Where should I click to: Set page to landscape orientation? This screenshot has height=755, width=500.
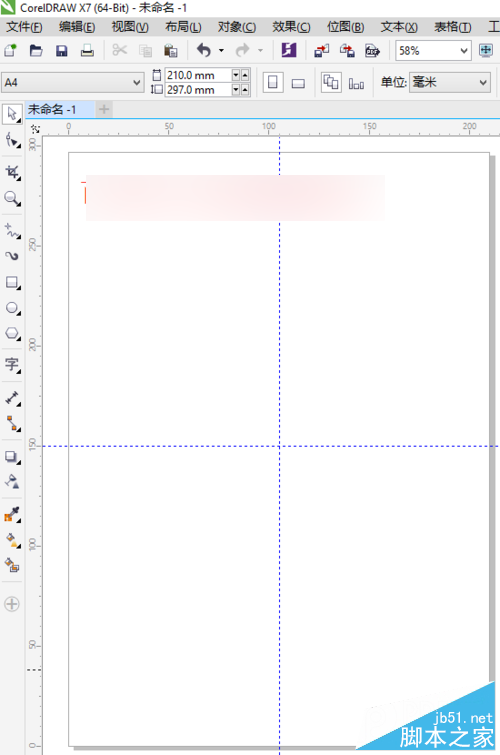point(298,83)
